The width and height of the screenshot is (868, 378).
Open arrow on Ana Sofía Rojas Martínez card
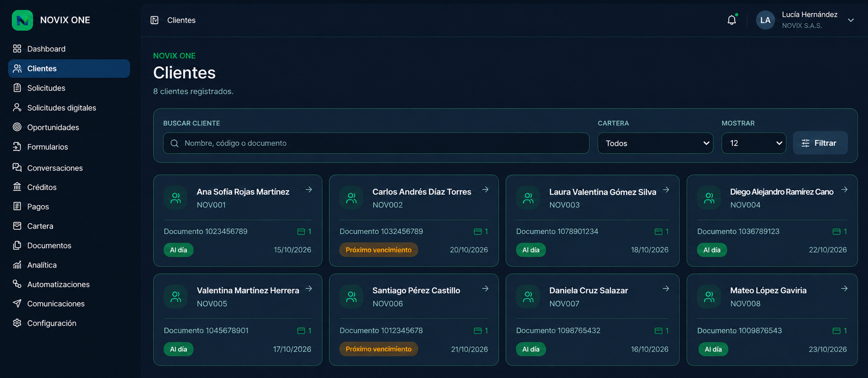[x=309, y=190]
